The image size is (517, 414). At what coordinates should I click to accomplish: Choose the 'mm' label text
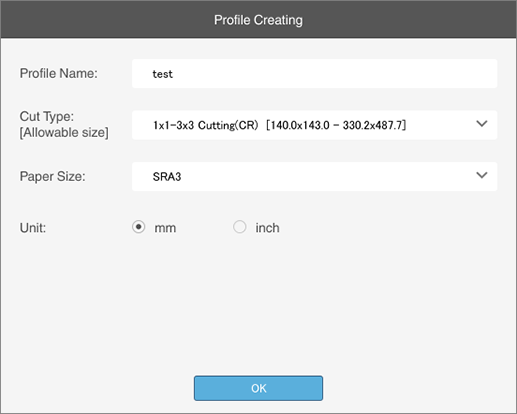[165, 228]
